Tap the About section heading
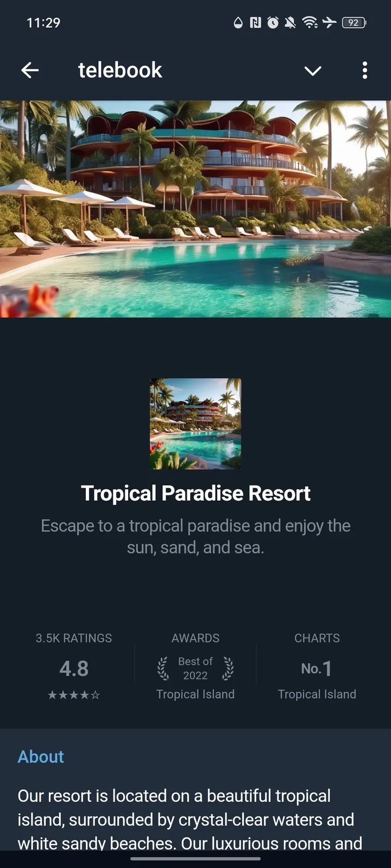This screenshot has width=391, height=868. (41, 756)
